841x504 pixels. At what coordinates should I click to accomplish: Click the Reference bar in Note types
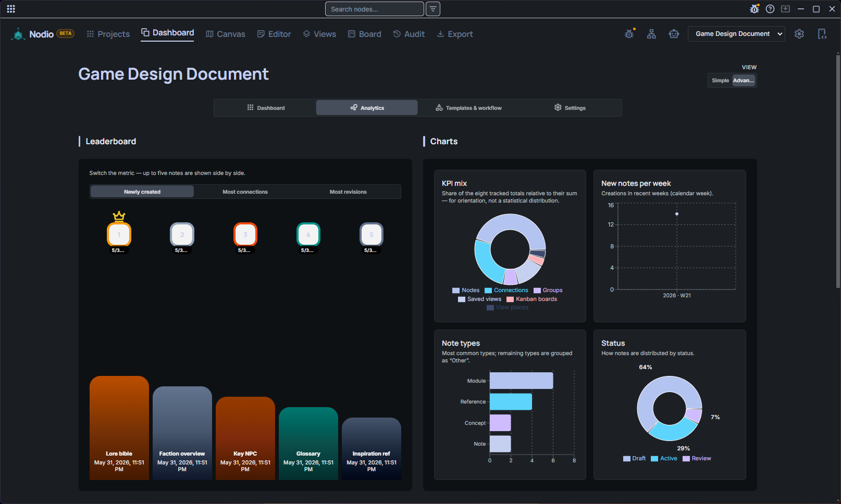tap(511, 402)
